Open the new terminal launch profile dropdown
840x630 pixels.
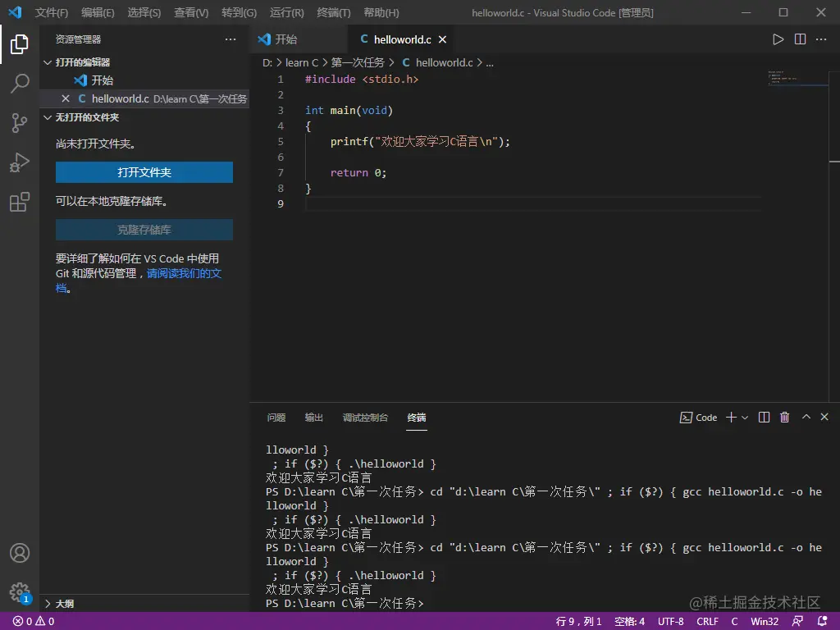[745, 418]
